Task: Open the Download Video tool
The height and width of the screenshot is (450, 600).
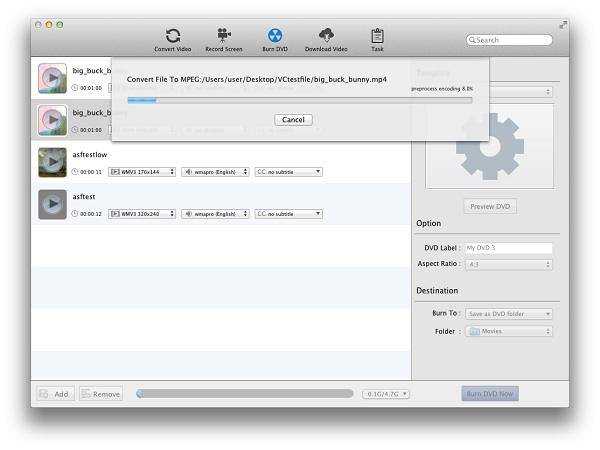Action: pos(326,39)
